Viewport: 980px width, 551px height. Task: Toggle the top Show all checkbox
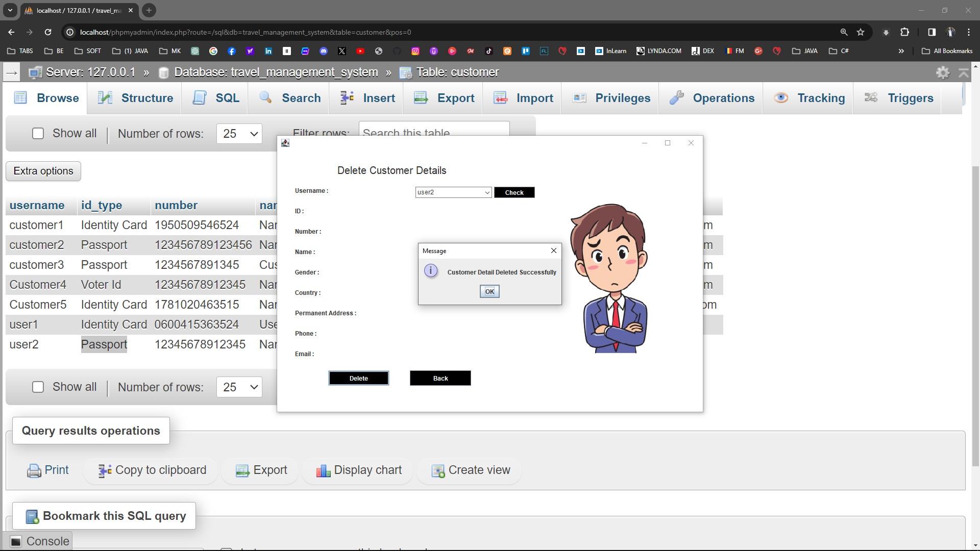click(x=38, y=134)
